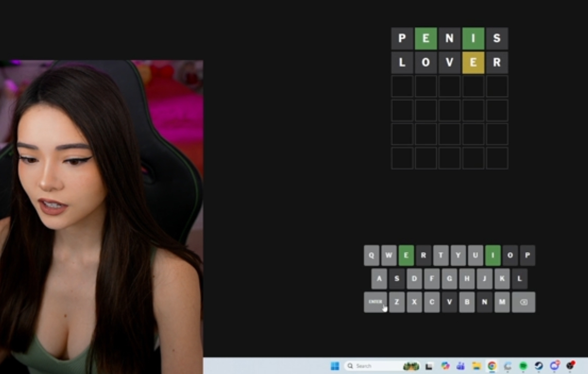Click the V tile in the second guess row

pos(449,63)
